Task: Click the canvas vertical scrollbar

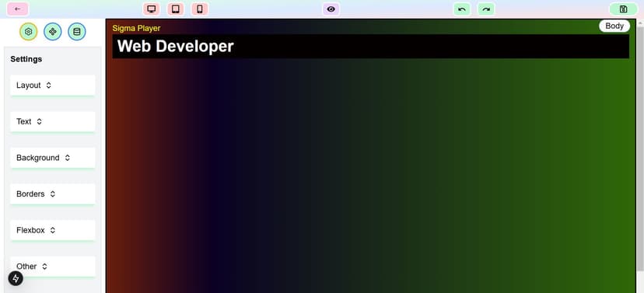Action: tap(640, 148)
